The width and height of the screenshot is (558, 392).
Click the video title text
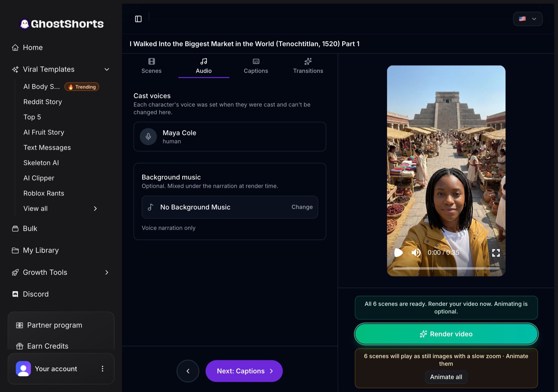tap(245, 44)
